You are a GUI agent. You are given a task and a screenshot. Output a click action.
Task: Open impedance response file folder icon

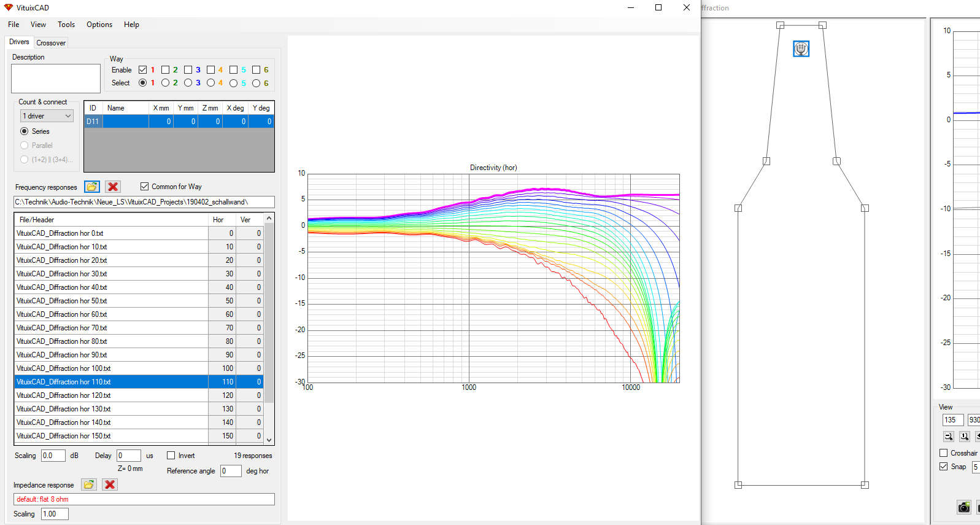click(89, 484)
